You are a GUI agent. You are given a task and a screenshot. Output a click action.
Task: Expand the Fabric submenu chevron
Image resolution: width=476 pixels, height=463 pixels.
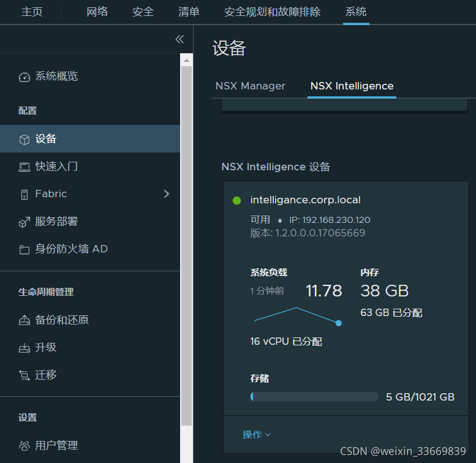pos(167,194)
